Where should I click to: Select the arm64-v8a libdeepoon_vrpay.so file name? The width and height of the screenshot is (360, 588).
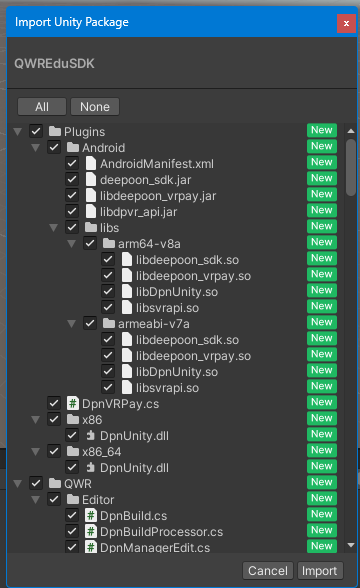click(194, 276)
